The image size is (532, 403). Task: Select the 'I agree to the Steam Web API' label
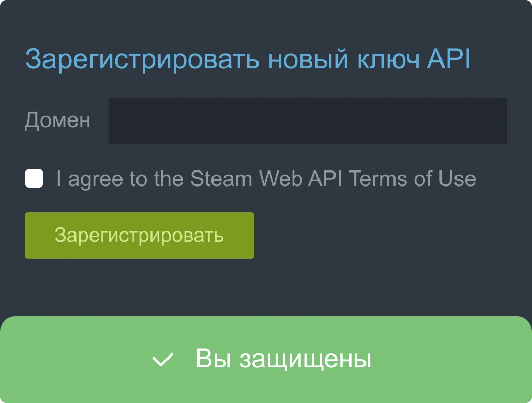pyautogui.click(x=202, y=179)
